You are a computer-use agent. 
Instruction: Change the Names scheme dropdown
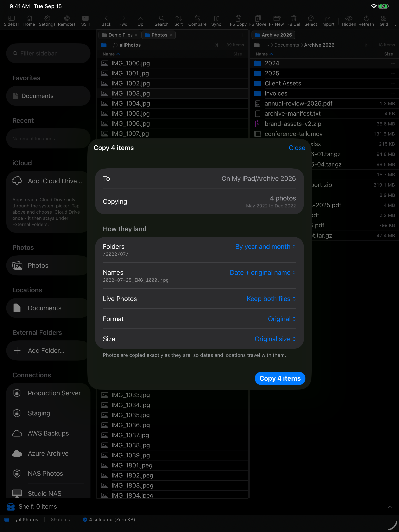coord(263,273)
